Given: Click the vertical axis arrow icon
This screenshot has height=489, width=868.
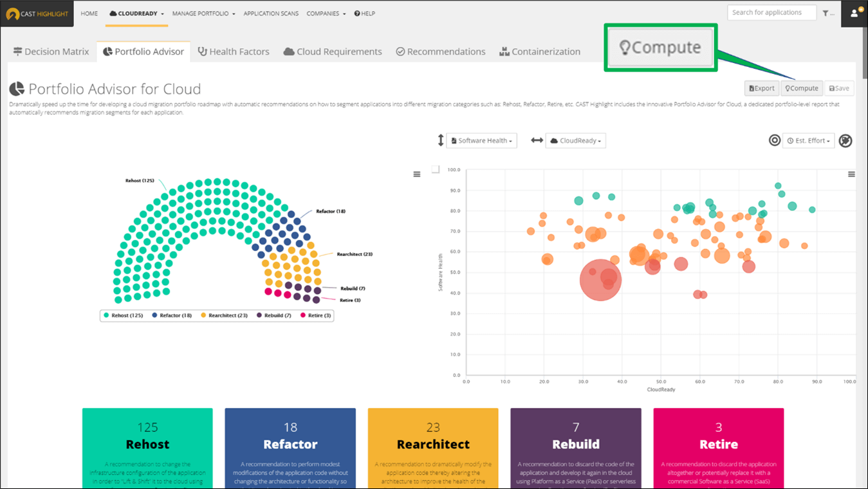Looking at the screenshot, I should pos(441,140).
